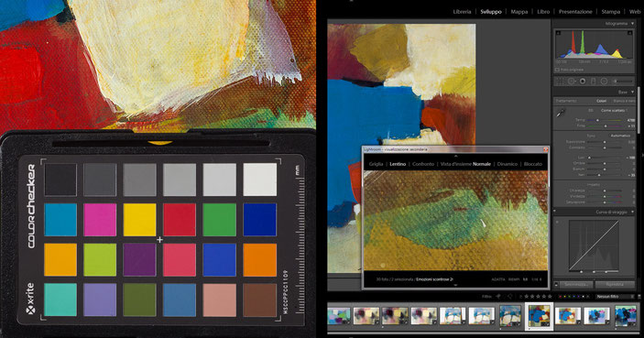This screenshot has width=644, height=338.
Task: Collapse the Curva di viraggio panel
Action: 632,212
